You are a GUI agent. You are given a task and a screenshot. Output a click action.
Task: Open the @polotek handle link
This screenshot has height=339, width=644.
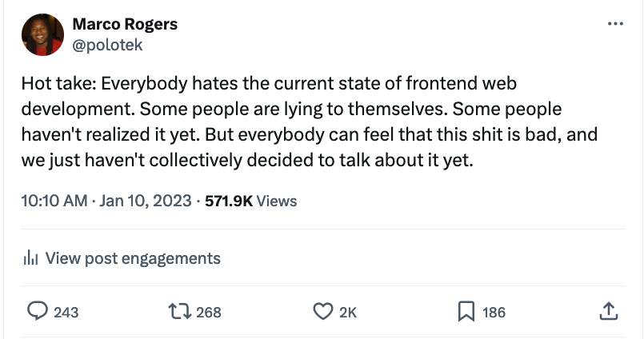(107, 45)
